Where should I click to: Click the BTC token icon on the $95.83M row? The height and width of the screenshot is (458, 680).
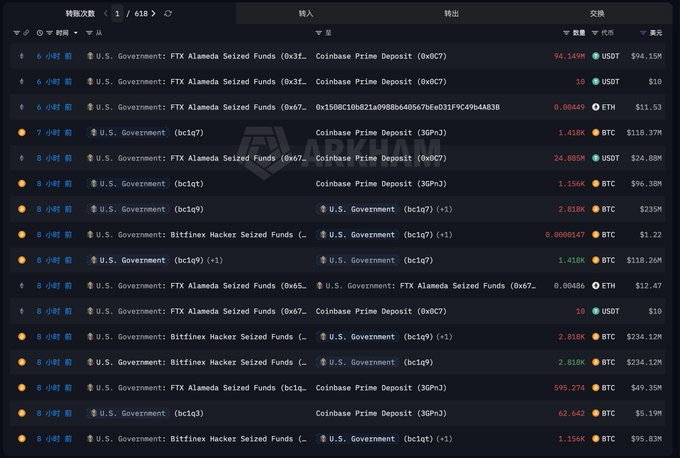tap(596, 439)
